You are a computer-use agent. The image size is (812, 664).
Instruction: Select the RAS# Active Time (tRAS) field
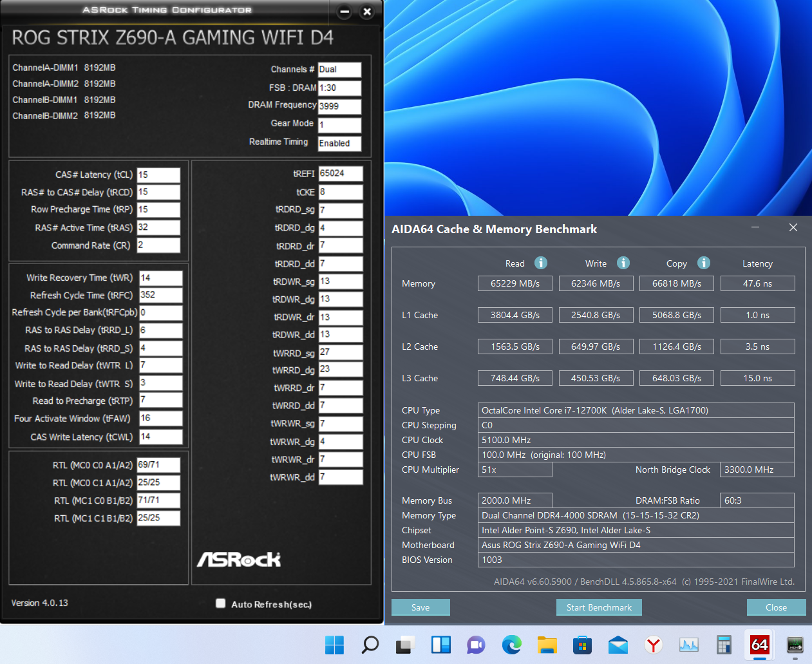coord(158,227)
